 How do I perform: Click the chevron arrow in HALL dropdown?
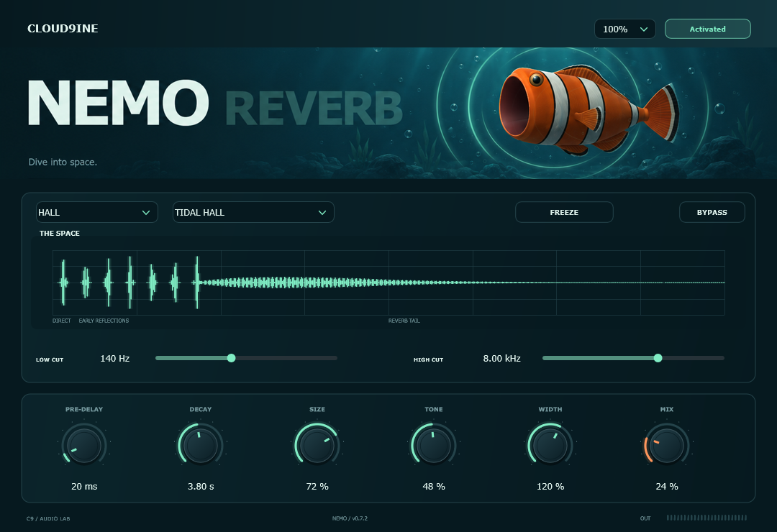coord(146,213)
